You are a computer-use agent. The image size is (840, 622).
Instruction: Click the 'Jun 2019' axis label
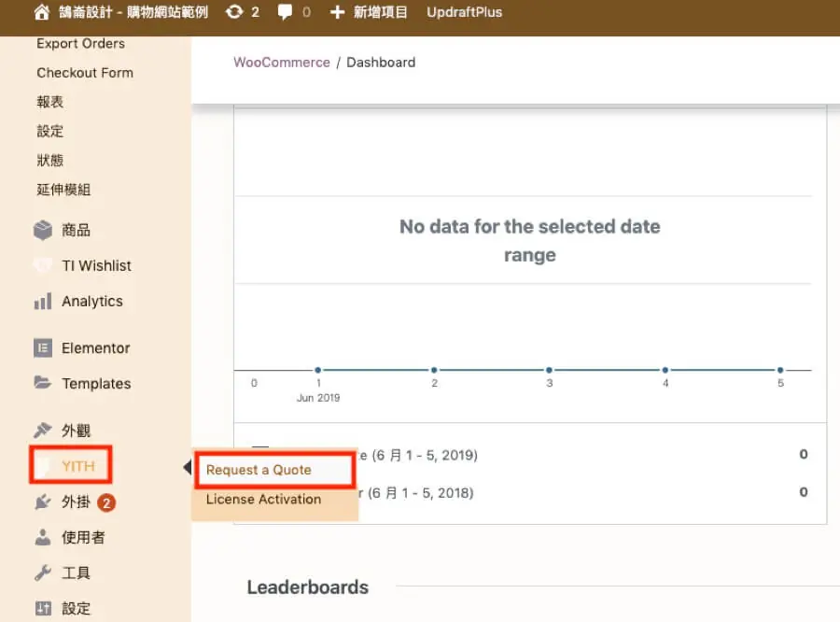tap(318, 398)
